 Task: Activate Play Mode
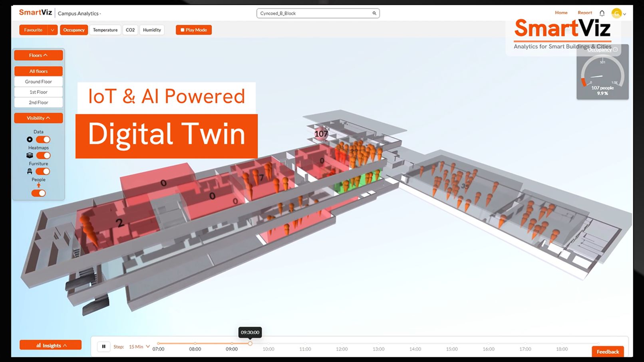click(x=193, y=30)
